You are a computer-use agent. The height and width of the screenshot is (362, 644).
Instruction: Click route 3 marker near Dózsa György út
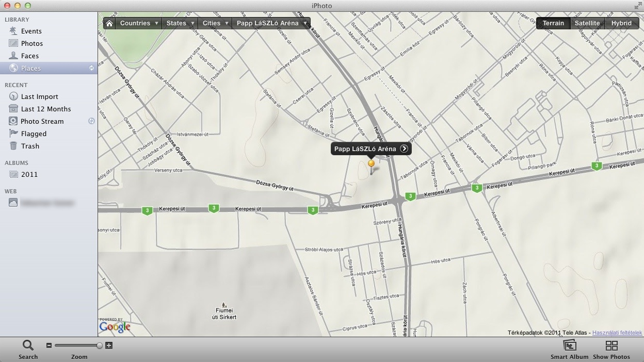click(x=312, y=210)
